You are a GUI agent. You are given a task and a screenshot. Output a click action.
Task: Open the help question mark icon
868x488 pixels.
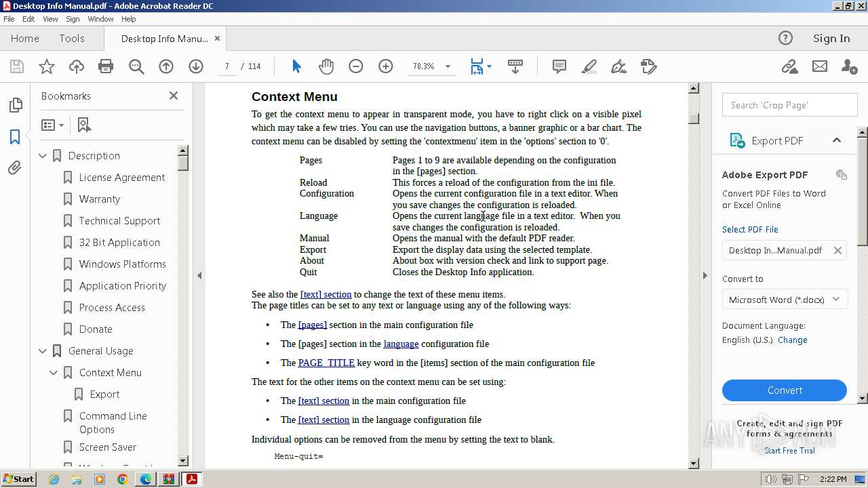point(785,38)
